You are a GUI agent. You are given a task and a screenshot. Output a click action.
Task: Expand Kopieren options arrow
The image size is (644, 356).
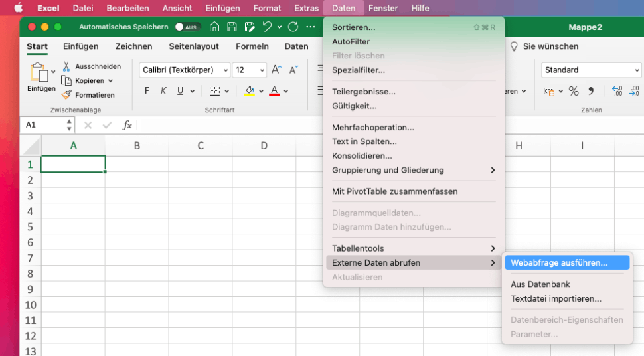click(110, 81)
